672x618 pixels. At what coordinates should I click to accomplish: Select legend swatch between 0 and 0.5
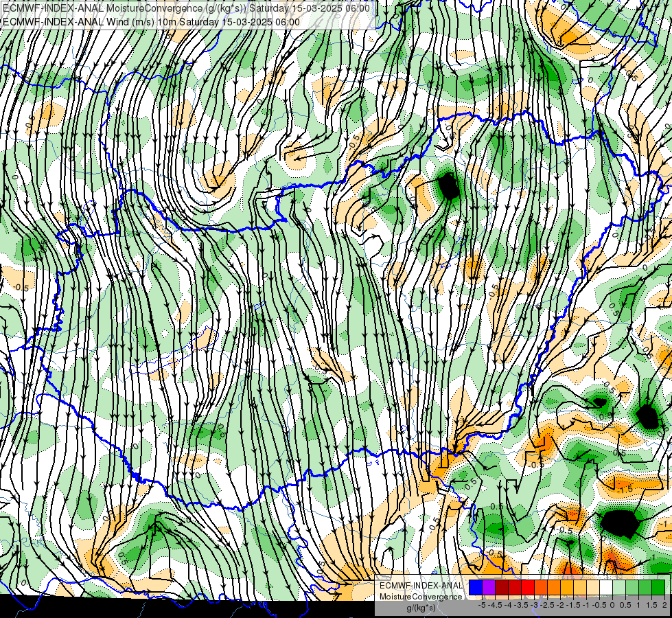tap(619, 587)
